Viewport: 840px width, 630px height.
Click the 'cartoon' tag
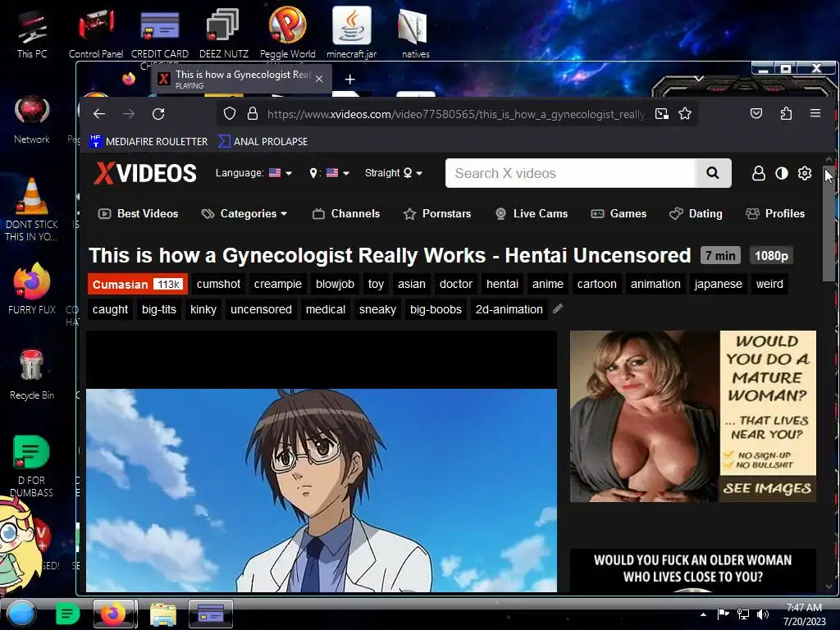coord(597,284)
